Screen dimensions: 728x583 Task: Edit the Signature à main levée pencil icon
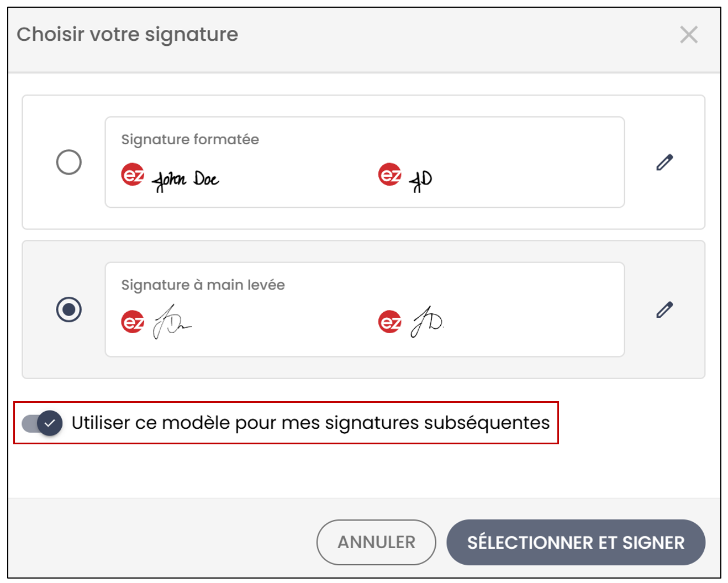(664, 309)
